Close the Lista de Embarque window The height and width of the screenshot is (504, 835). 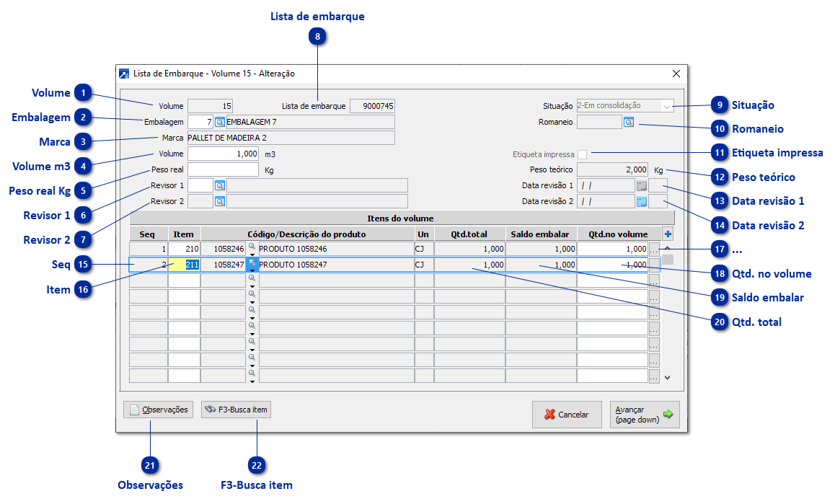click(x=676, y=74)
